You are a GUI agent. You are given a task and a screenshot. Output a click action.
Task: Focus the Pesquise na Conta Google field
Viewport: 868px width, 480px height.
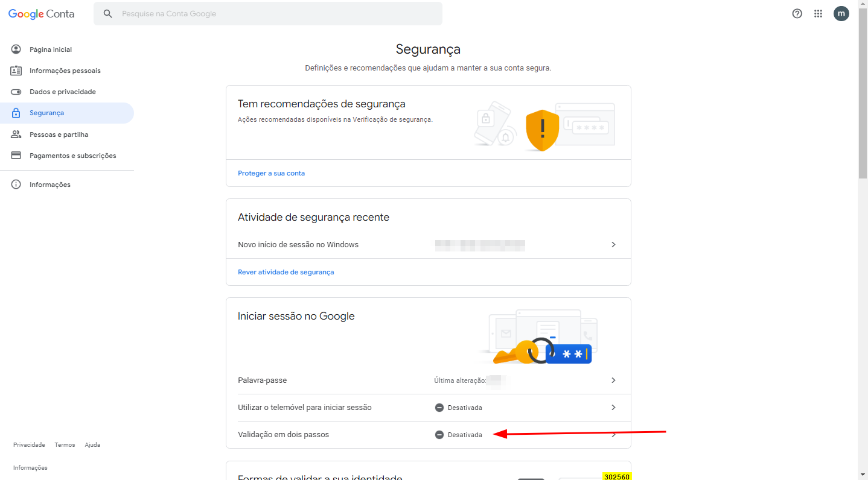pyautogui.click(x=268, y=14)
